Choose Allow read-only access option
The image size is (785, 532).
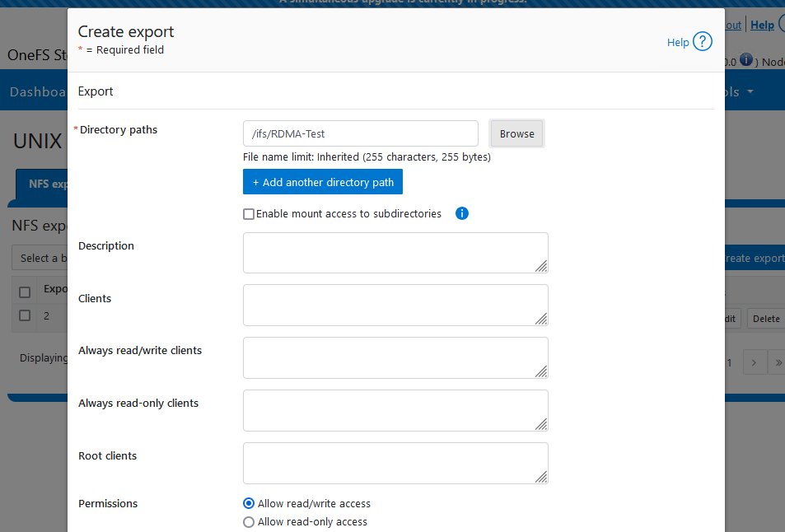coord(249,521)
